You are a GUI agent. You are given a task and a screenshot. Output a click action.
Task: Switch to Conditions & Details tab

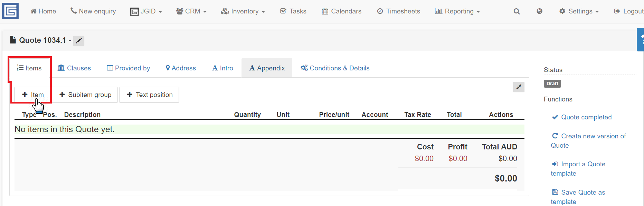[x=335, y=68]
